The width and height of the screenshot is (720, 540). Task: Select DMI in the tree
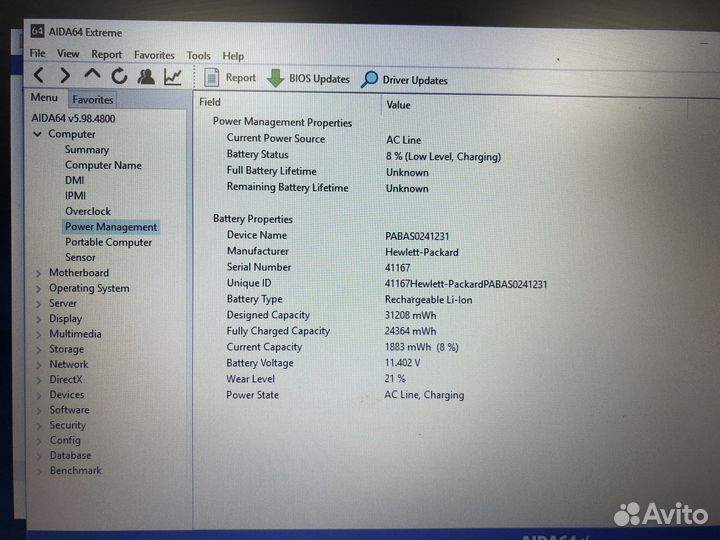click(74, 180)
